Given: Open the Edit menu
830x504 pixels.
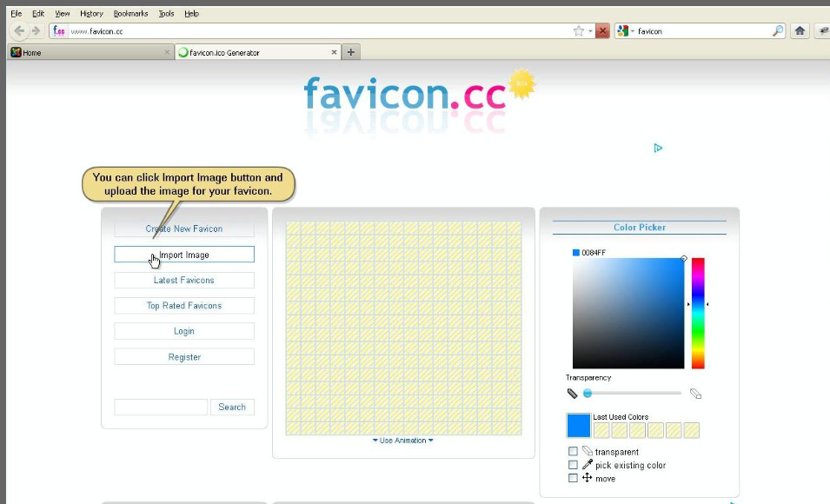Looking at the screenshot, I should [x=38, y=14].
